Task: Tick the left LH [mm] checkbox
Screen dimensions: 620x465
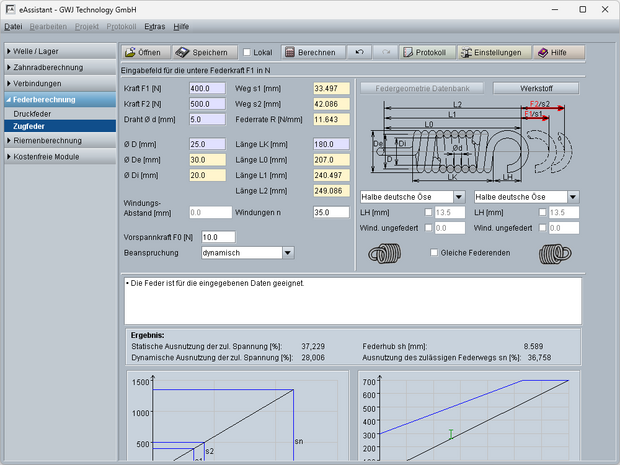Action: pyautogui.click(x=429, y=212)
